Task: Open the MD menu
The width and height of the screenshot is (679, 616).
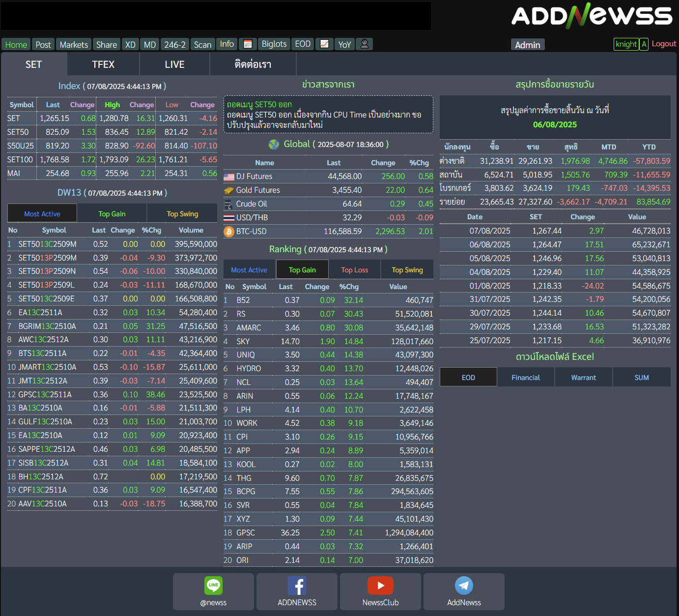Action: 150,45
